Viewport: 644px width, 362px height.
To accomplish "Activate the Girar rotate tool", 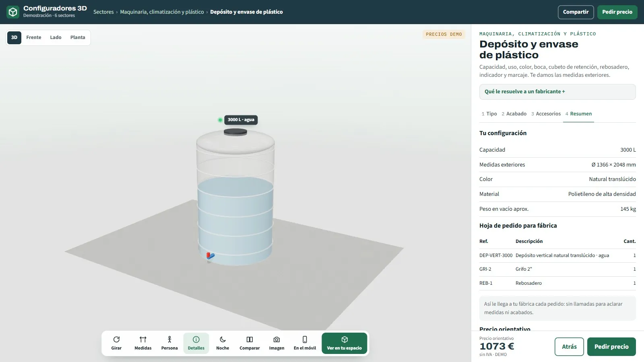I will pos(116,343).
